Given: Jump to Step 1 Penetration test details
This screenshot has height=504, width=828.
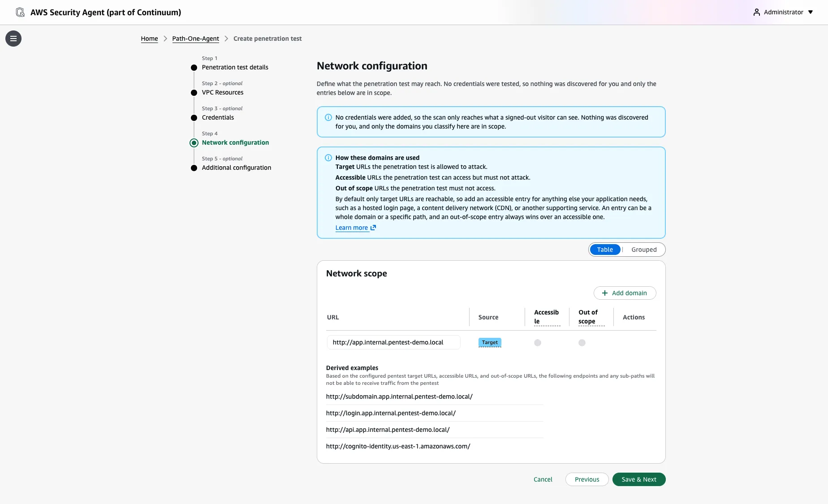Looking at the screenshot, I should tap(235, 67).
